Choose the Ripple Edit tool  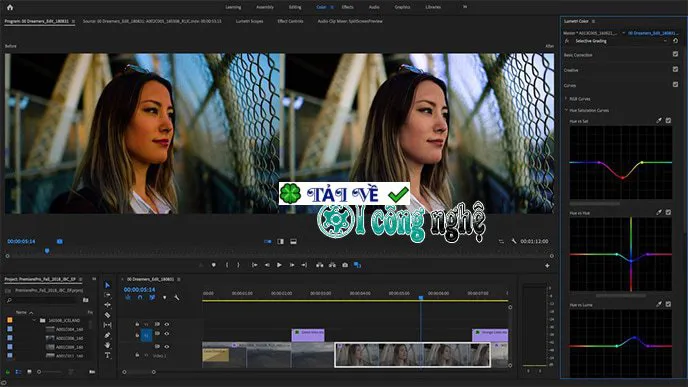(108, 305)
